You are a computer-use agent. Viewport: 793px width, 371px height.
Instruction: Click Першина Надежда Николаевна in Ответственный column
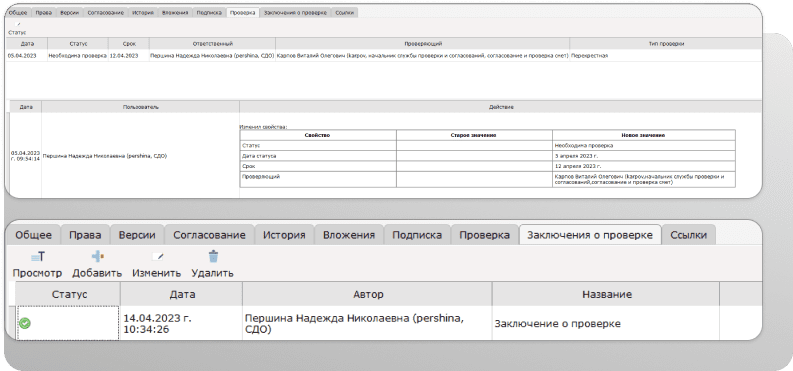tap(212, 56)
